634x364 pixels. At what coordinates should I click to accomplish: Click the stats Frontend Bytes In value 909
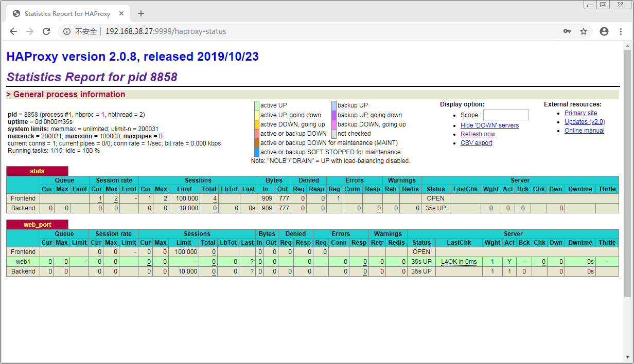point(267,198)
